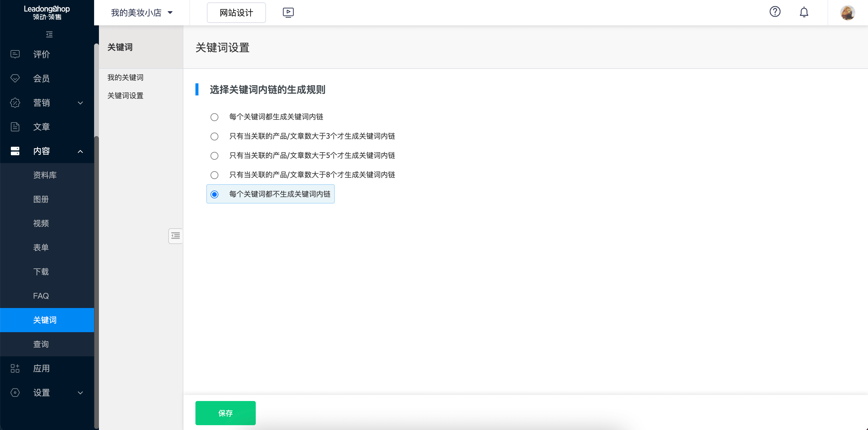Choose the 大于3个 keyword link rule

(x=215, y=136)
